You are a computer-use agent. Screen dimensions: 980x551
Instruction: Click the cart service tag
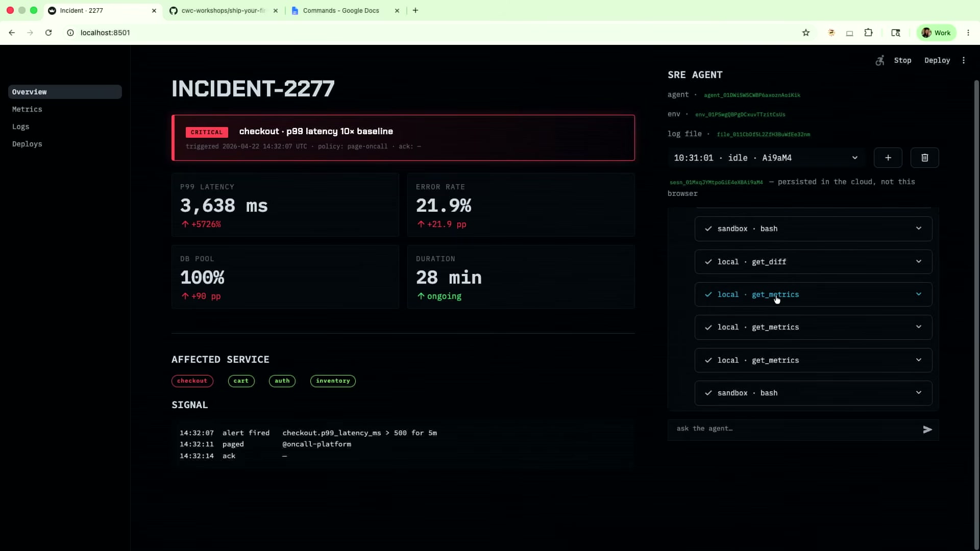point(241,381)
